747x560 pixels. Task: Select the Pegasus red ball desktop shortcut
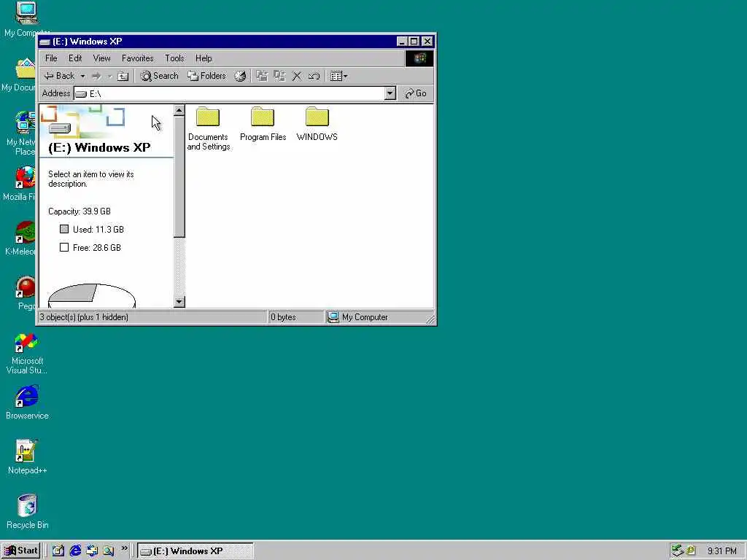[x=26, y=293]
